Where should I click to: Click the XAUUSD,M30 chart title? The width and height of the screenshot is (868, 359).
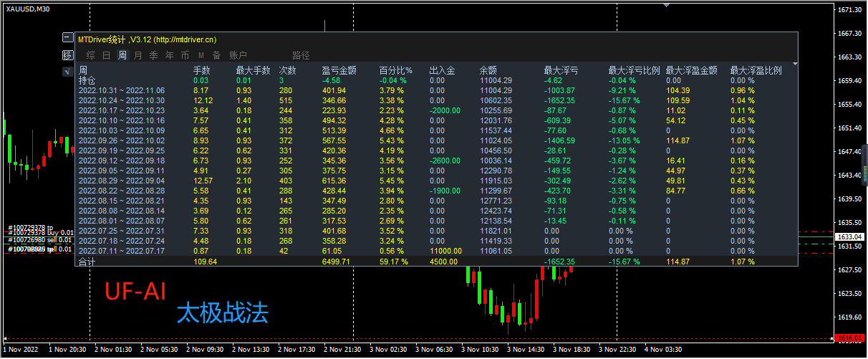point(27,9)
